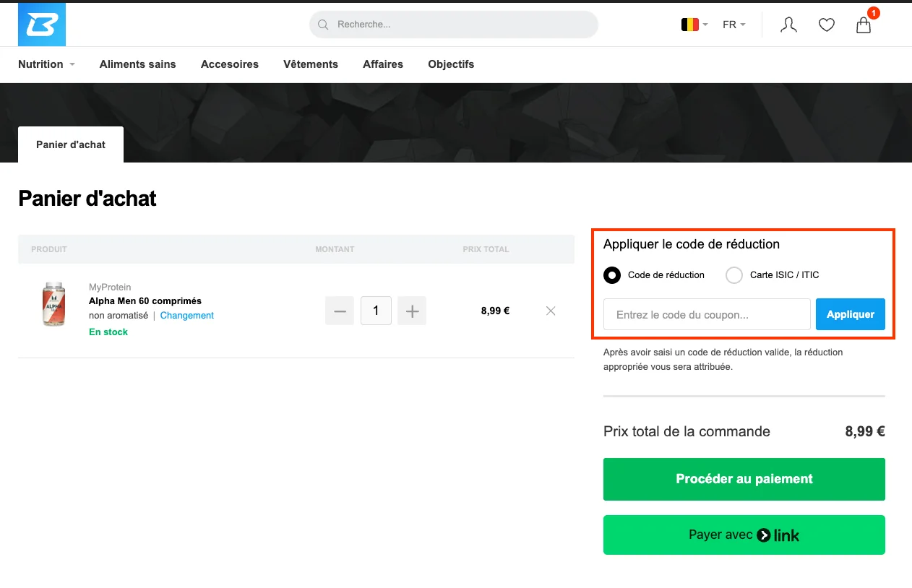912x588 pixels.
Task: Open the wishlist heart icon
Action: click(x=826, y=25)
